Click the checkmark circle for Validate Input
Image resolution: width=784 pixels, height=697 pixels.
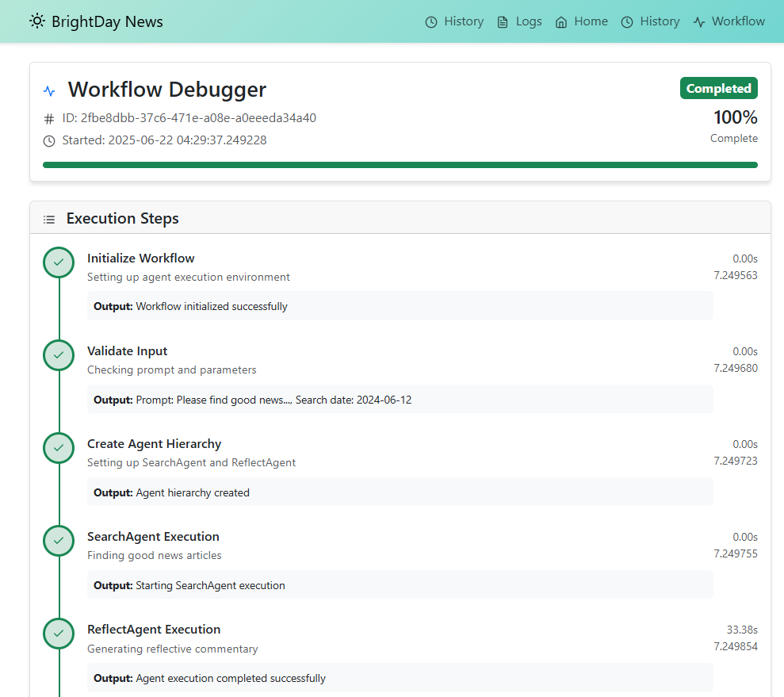[59, 355]
